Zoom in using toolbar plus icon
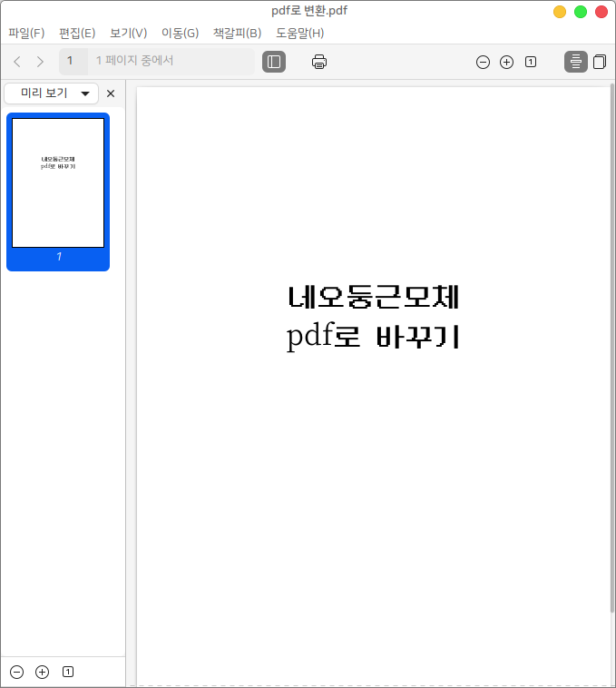The image size is (616, 688). (x=506, y=62)
